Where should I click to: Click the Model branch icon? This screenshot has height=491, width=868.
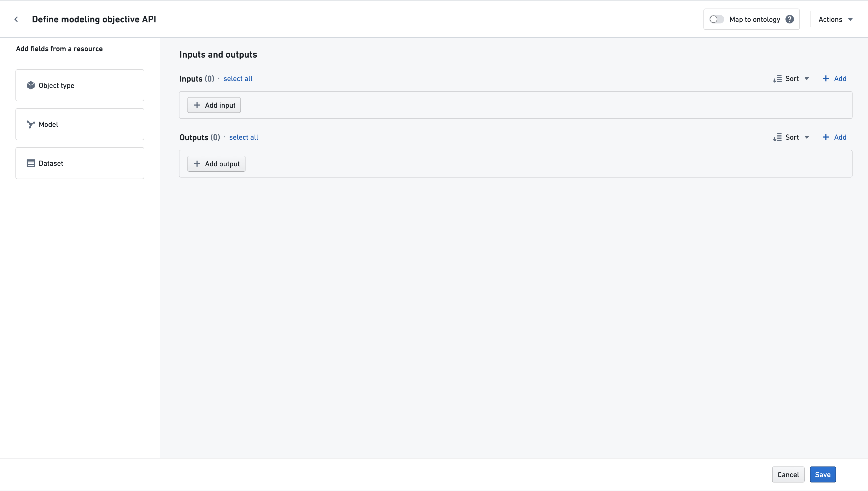tap(31, 124)
